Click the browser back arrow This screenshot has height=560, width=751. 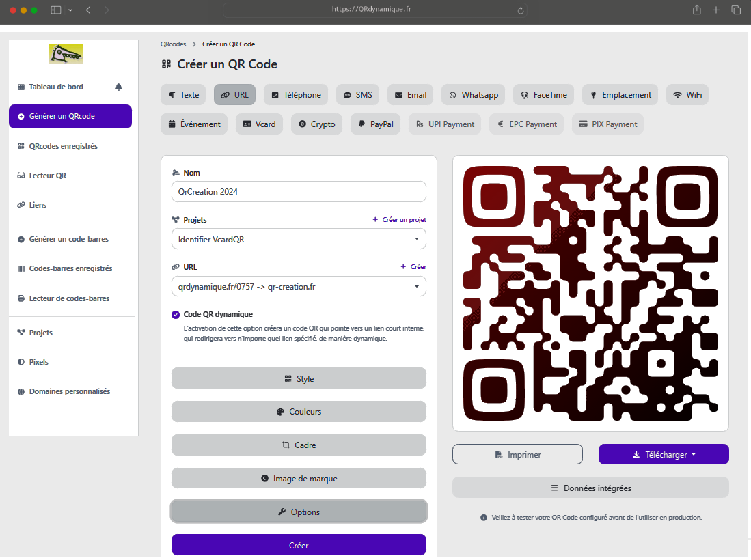coord(88,10)
